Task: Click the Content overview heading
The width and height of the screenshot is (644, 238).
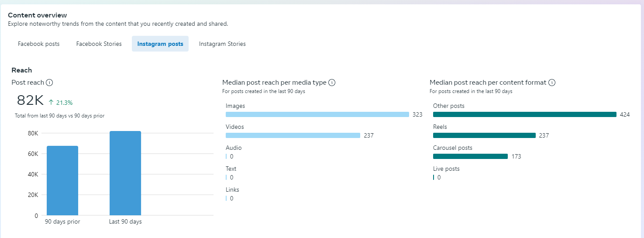Action: coord(38,15)
